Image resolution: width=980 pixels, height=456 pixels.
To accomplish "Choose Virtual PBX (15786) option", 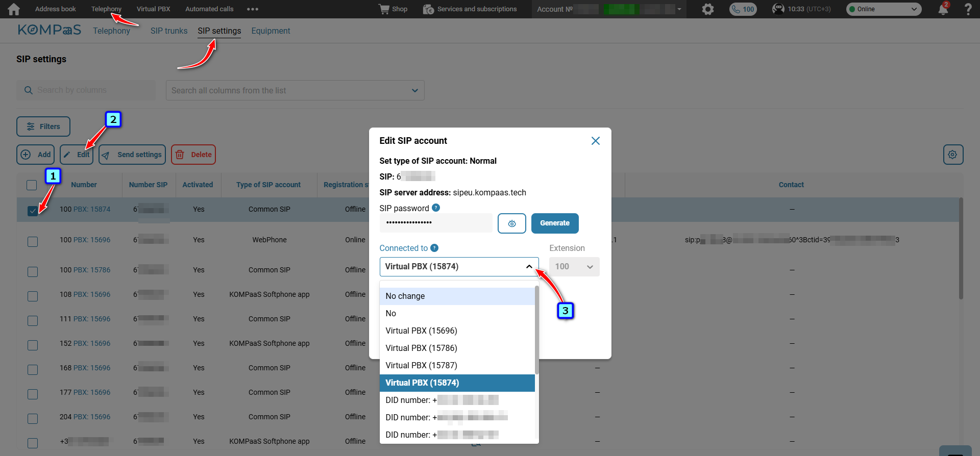I will 457,348.
